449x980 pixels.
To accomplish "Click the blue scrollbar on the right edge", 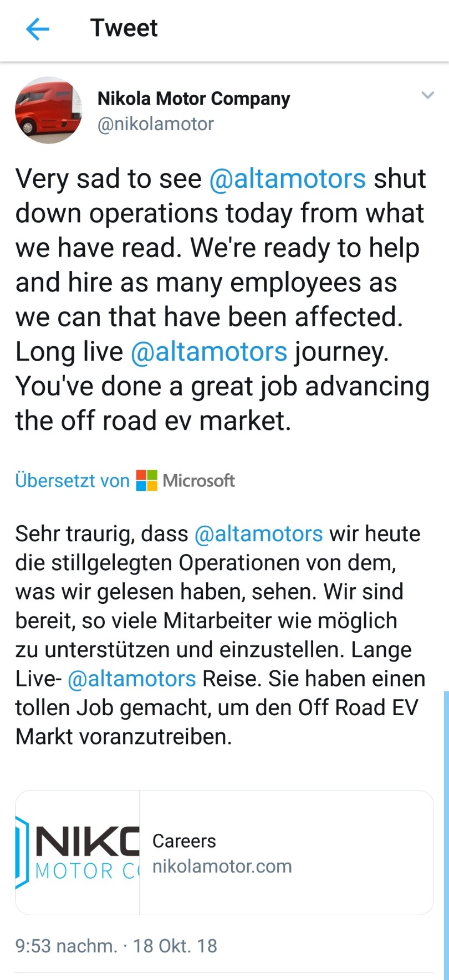I will point(446,831).
